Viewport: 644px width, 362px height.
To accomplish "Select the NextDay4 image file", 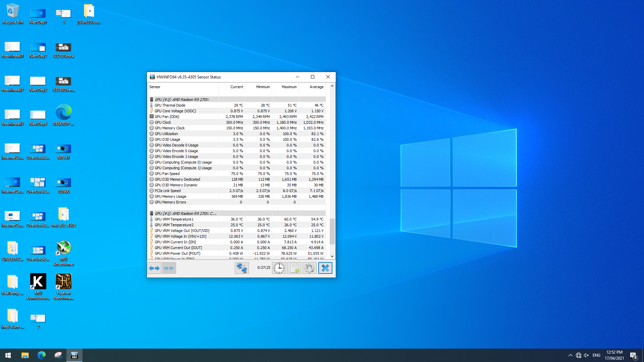I will click(38, 118).
